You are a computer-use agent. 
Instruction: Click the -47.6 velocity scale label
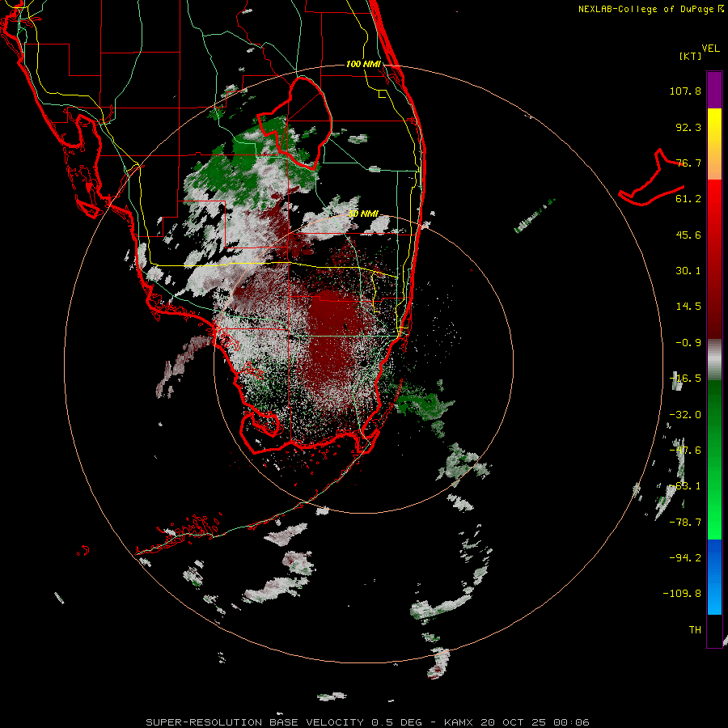685,451
